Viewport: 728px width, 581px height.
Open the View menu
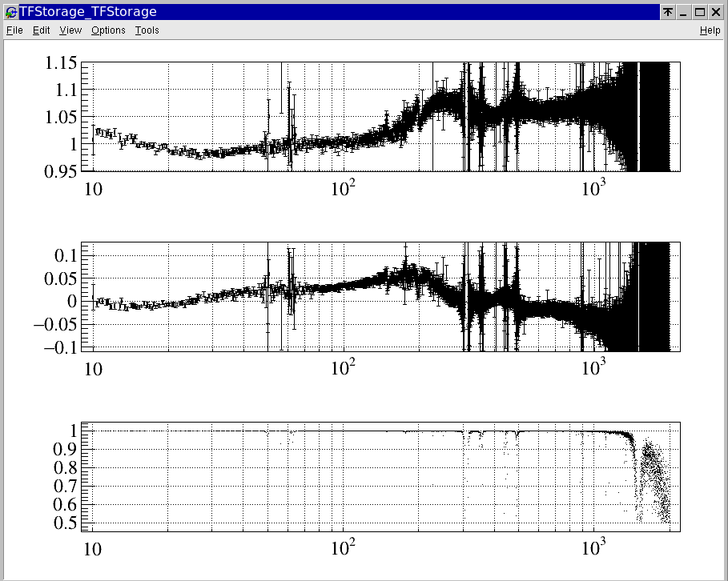pos(70,30)
